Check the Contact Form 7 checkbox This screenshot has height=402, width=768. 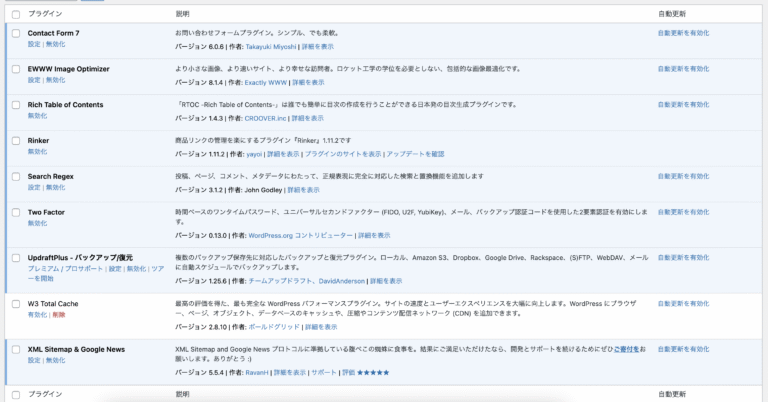pos(16,33)
